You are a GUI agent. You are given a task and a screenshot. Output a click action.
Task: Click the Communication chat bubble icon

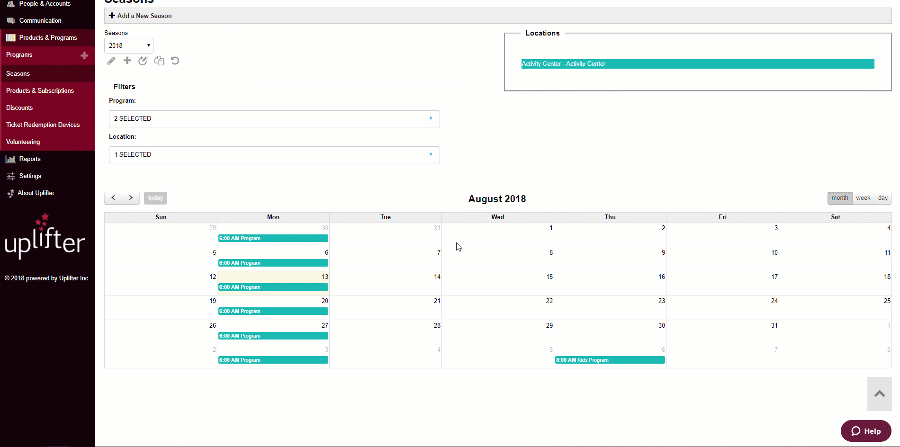[10, 21]
